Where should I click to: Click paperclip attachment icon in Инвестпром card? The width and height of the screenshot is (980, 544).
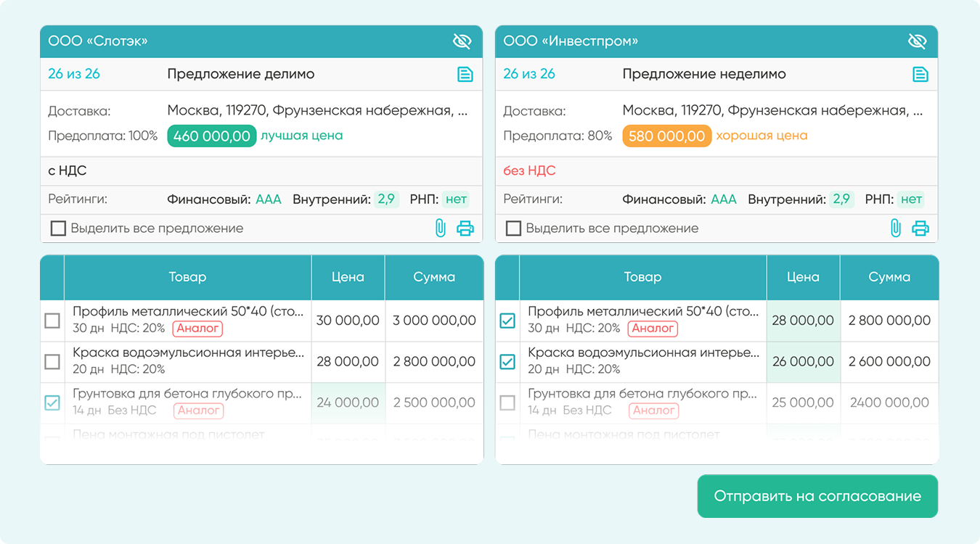(895, 228)
